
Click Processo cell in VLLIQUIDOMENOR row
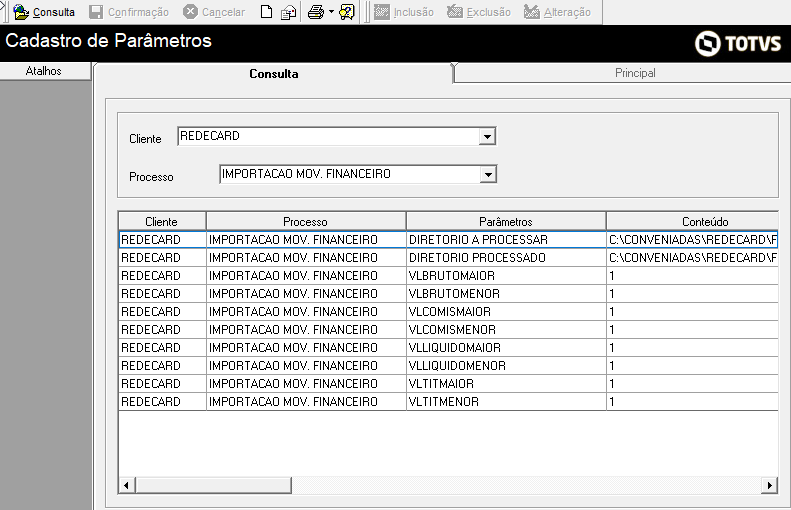tap(306, 366)
